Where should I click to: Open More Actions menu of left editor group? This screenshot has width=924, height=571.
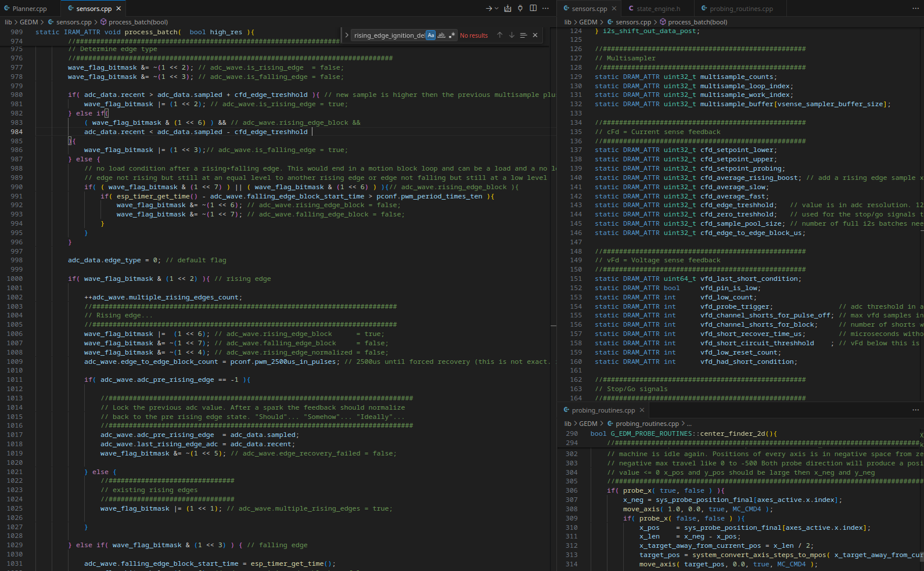pyautogui.click(x=545, y=8)
